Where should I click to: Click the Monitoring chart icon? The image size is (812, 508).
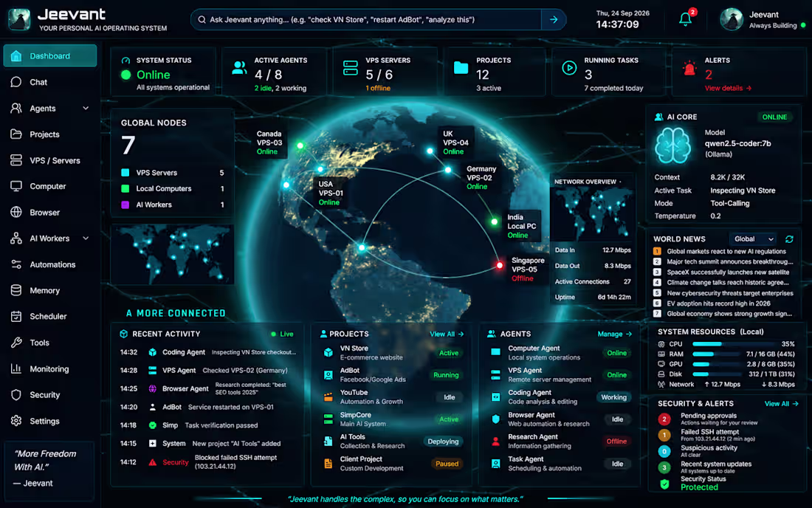point(16,368)
